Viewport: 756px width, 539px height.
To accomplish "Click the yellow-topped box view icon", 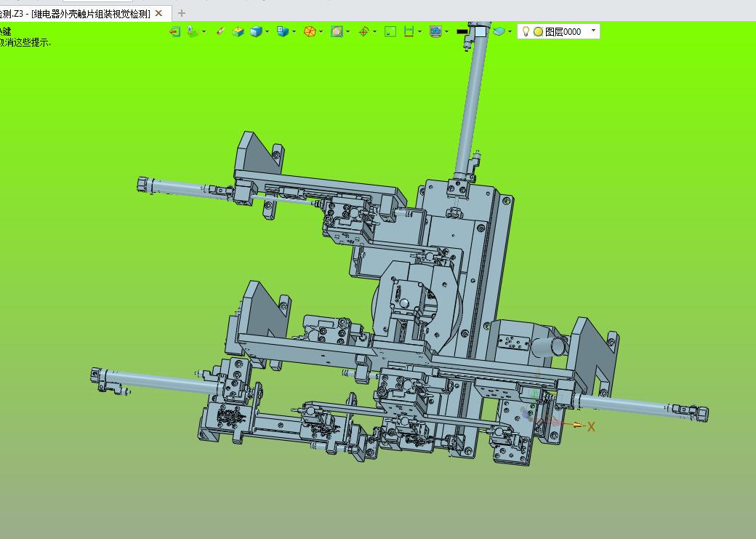I will (238, 31).
